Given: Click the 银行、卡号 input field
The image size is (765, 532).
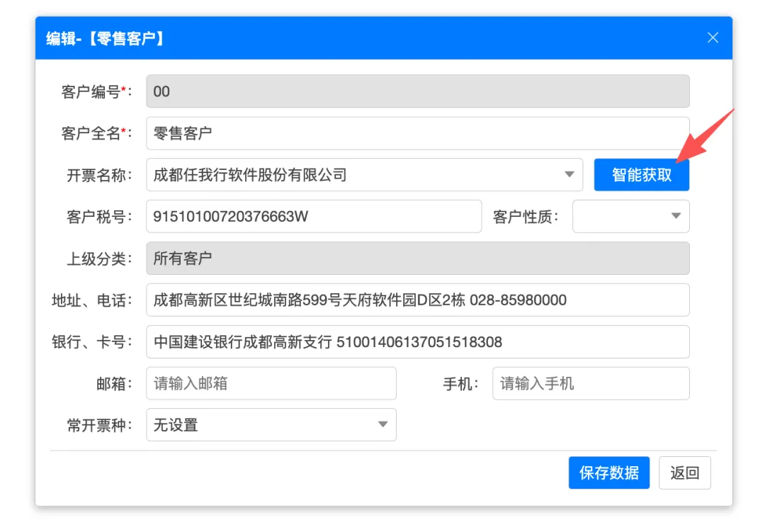Looking at the screenshot, I should (417, 341).
